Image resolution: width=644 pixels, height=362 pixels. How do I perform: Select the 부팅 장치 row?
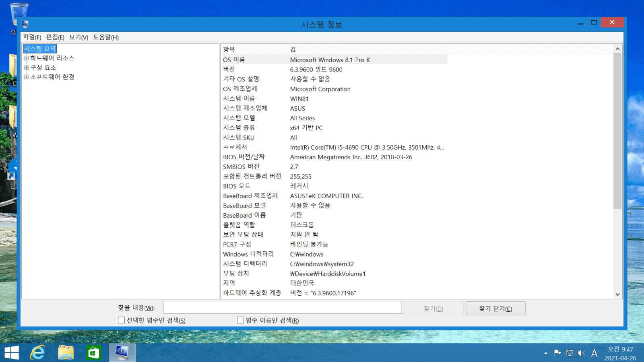(334, 274)
